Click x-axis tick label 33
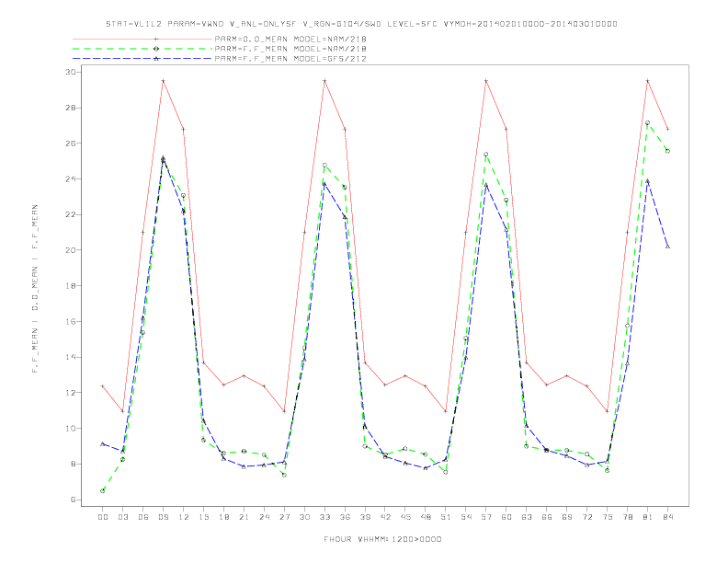This screenshot has width=728, height=563. click(324, 517)
